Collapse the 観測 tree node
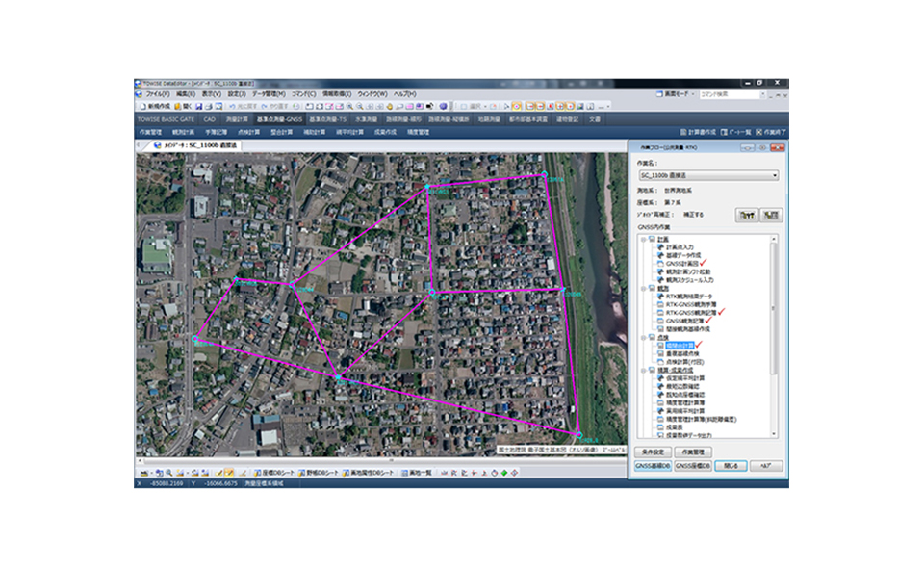 pyautogui.click(x=643, y=288)
